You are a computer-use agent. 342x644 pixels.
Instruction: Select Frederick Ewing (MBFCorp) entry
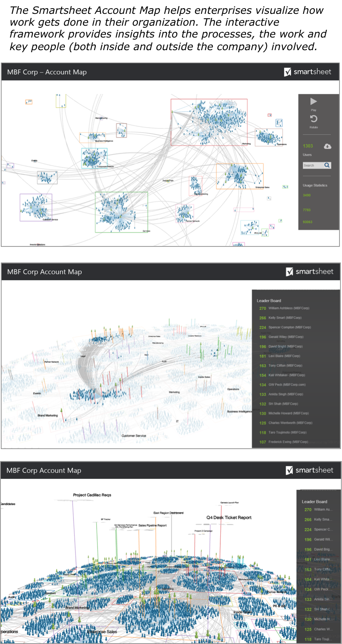point(284,442)
